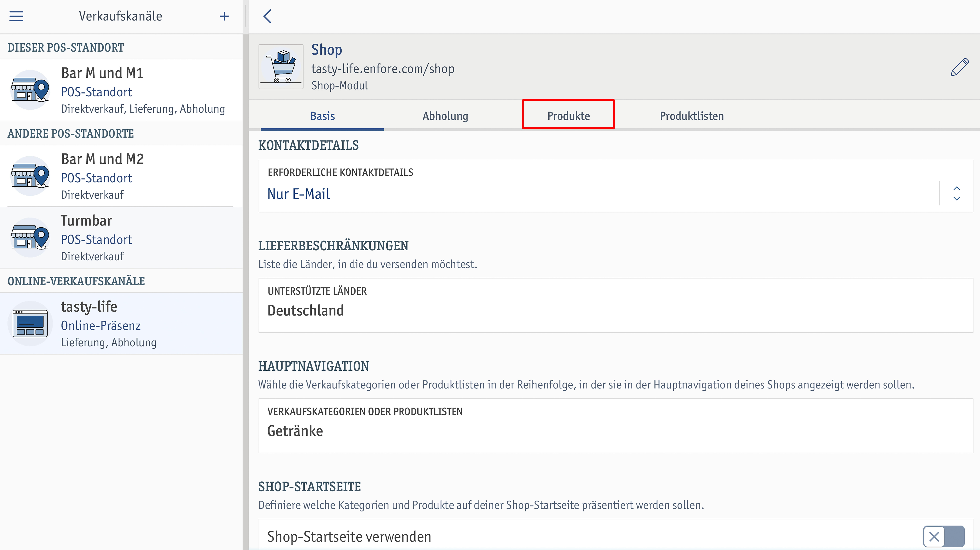Click the Nur E-Mail stepper arrows
This screenshot has height=550, width=980.
pos(956,194)
